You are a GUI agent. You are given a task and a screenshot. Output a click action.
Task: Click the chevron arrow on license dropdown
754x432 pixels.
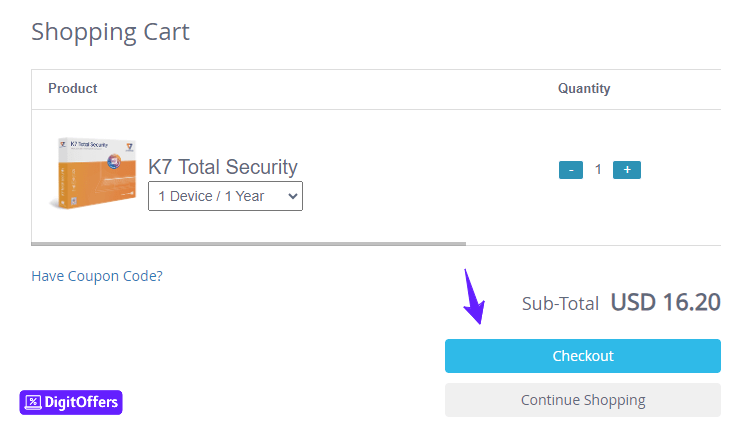tap(292, 196)
